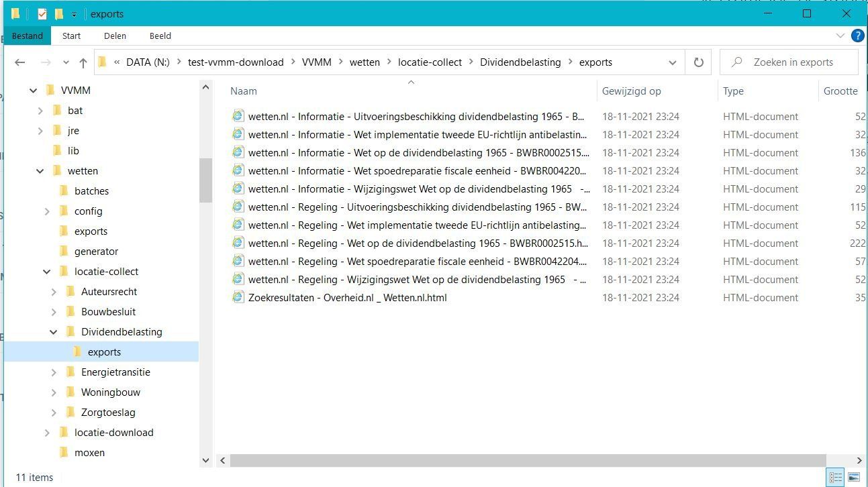The image size is (868, 487).
Task: Click the horizontal scrollbar of file list
Action: click(528, 461)
